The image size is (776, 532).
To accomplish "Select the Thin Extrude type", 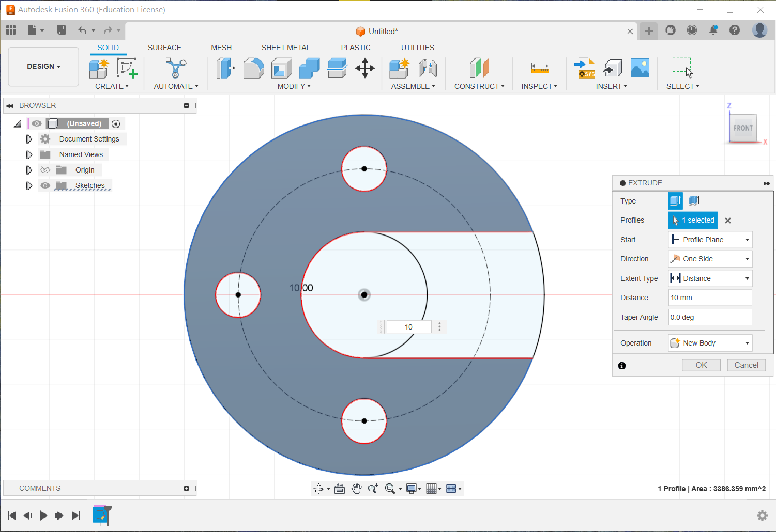I will [x=694, y=200].
